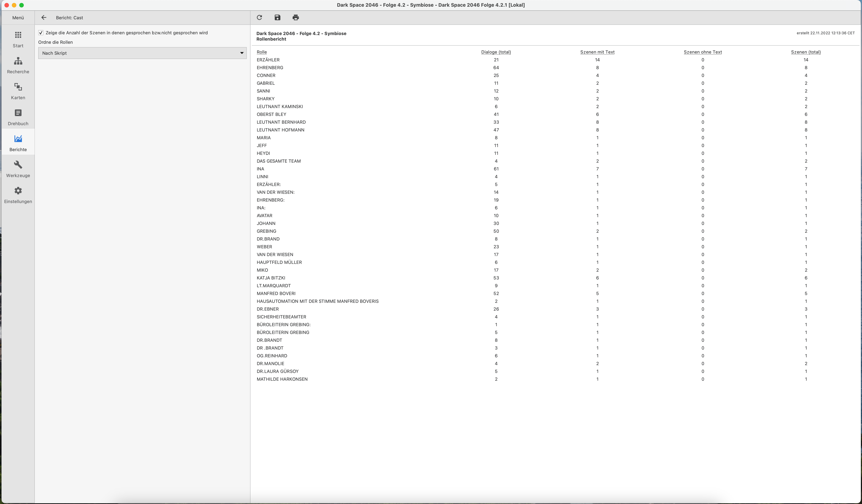The height and width of the screenshot is (504, 862).
Task: Click the Szenen mit Text header
Action: (x=597, y=52)
